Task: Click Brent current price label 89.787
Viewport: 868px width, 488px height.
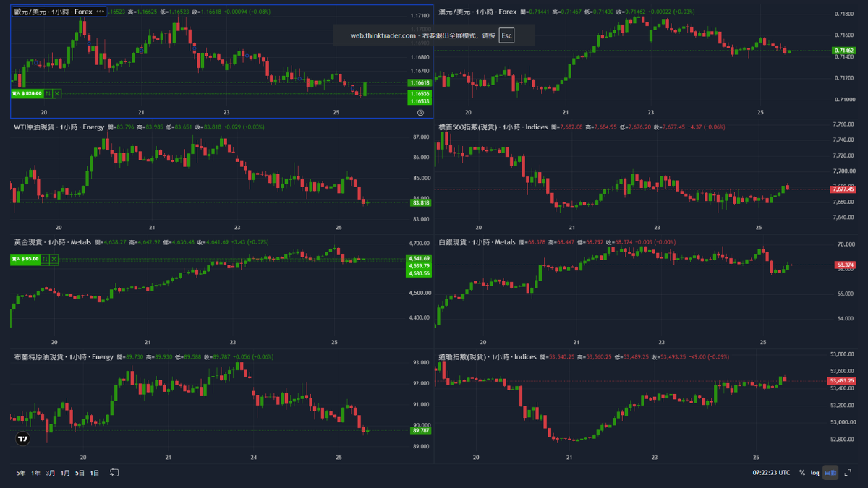Action: (420, 431)
